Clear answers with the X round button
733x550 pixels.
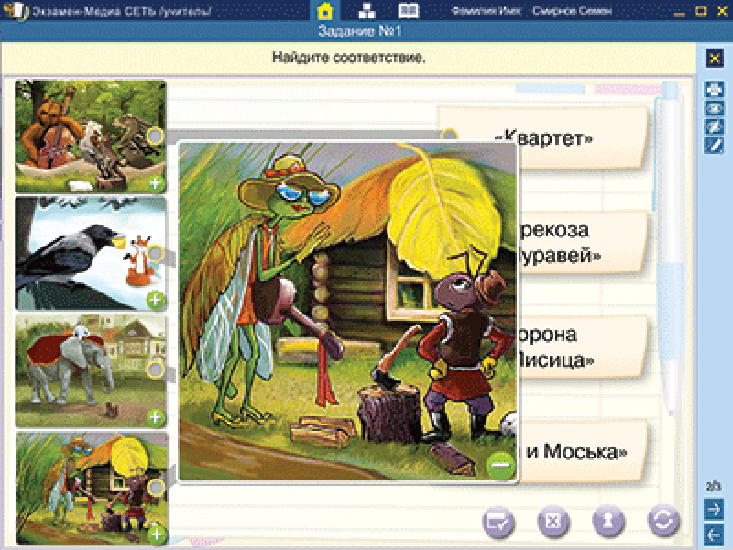point(553,521)
